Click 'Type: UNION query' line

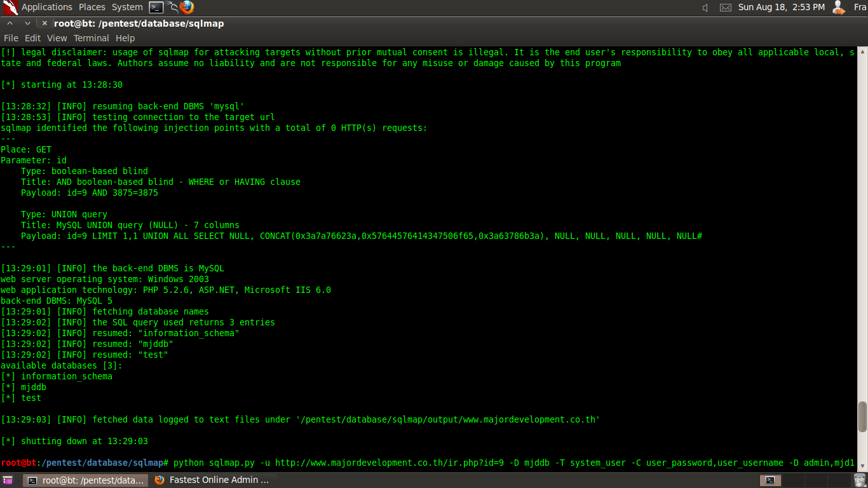tap(64, 214)
